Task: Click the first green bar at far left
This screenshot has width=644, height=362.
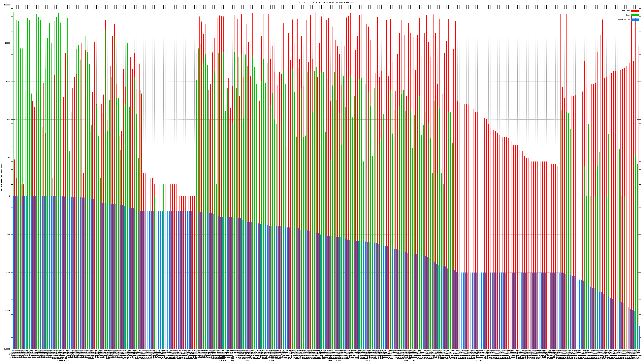Action: tap(13, 100)
